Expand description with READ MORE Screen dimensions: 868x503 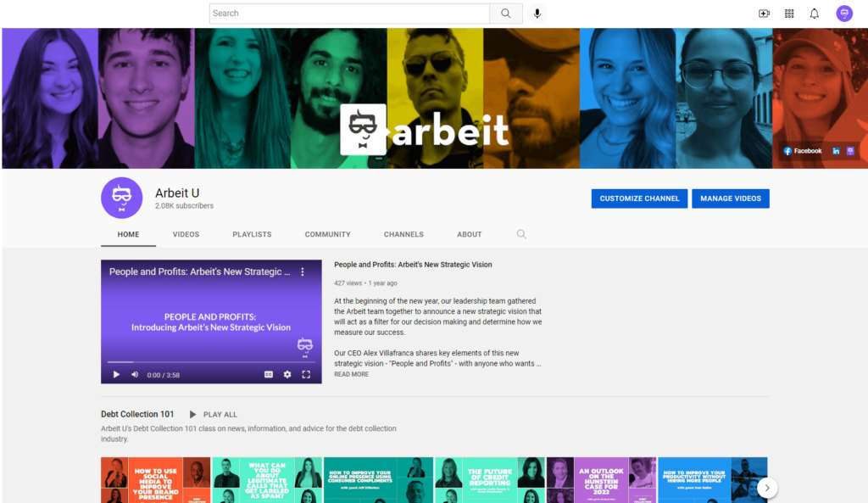tap(351, 374)
